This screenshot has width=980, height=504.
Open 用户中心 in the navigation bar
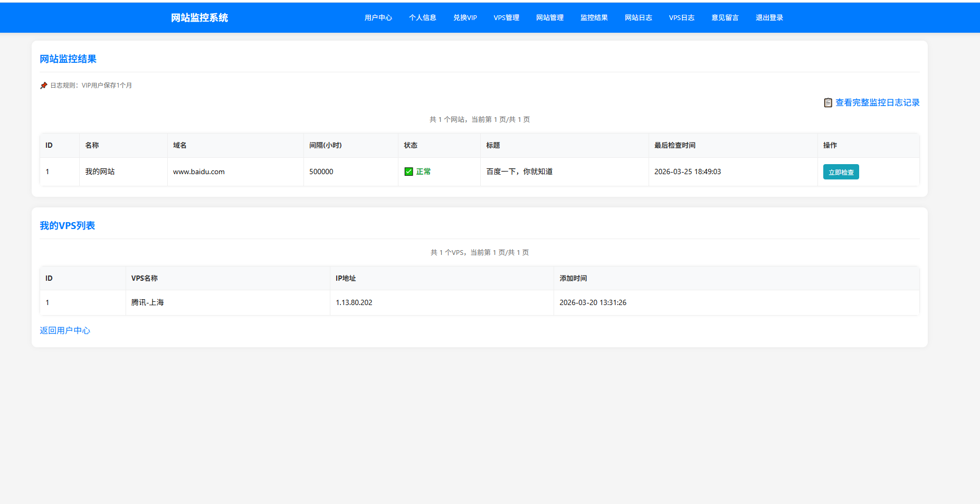click(x=378, y=18)
